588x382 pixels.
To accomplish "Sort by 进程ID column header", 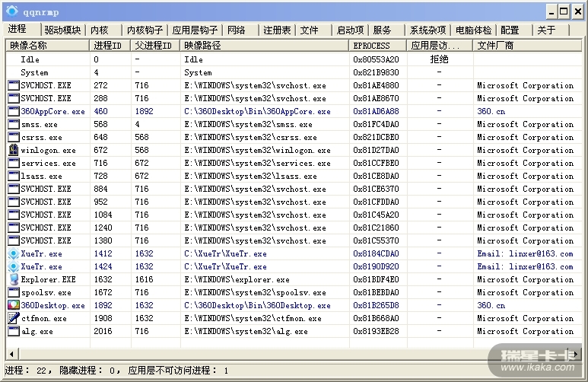I will [110, 46].
